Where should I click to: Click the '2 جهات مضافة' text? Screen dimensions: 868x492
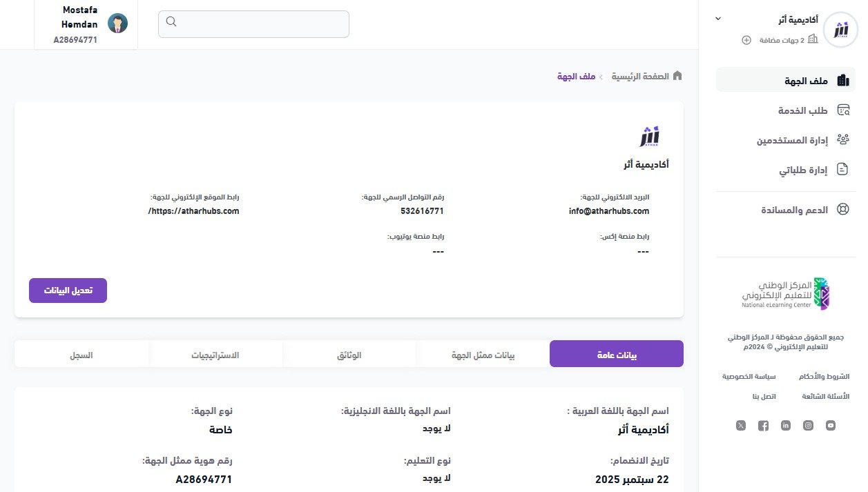(782, 40)
